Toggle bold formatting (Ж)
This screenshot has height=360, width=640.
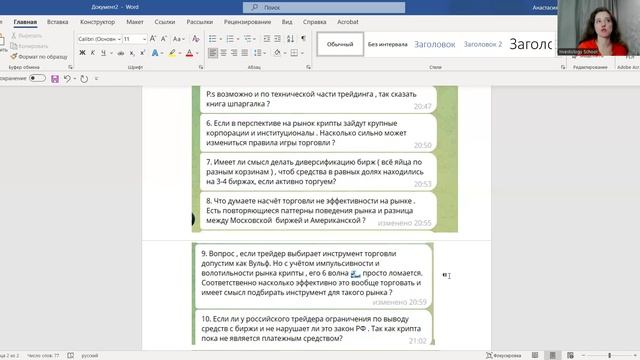click(82, 53)
